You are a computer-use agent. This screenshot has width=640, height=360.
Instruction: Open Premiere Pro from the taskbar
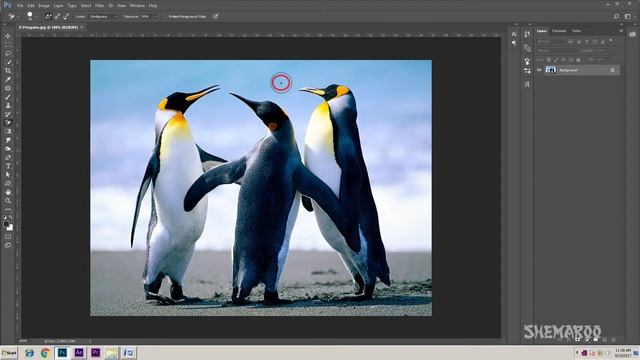click(x=96, y=353)
